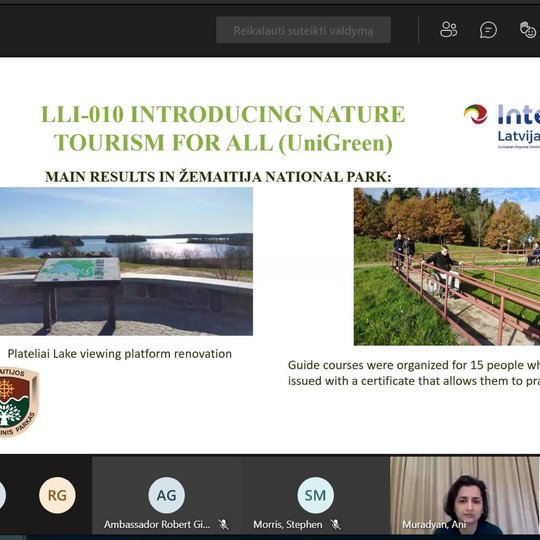This screenshot has width=540, height=540.
Task: Click the muted microphone icon beside Ambassador Robert
Action: (x=223, y=525)
